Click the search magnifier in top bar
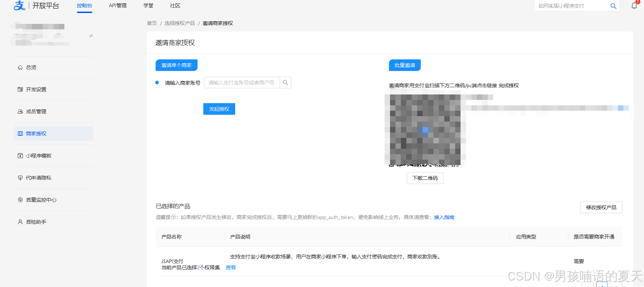The height and width of the screenshot is (287, 644). [x=613, y=6]
